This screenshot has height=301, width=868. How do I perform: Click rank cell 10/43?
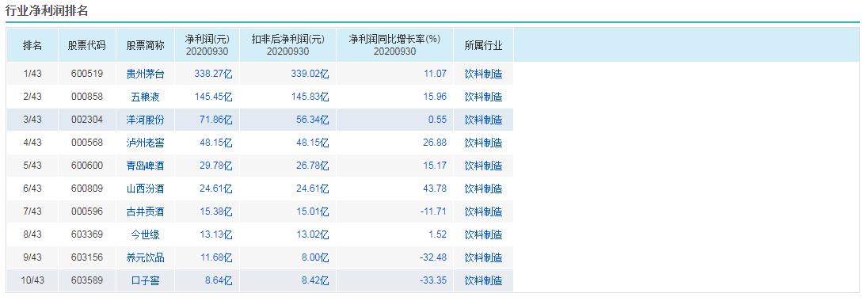(x=32, y=280)
